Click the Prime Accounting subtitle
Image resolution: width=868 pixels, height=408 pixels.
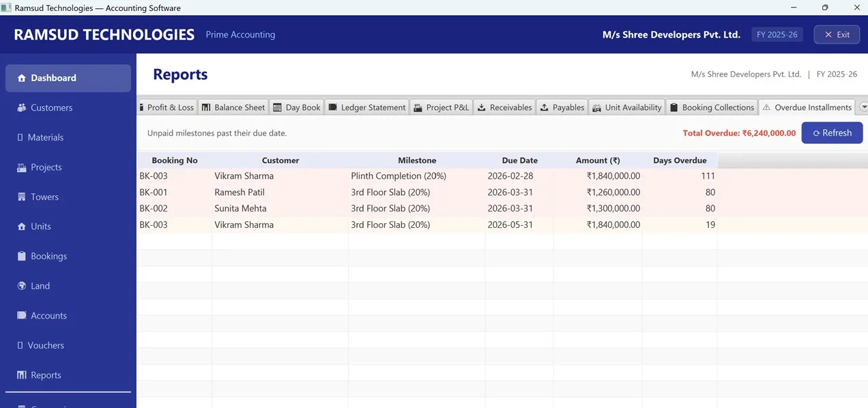click(240, 35)
